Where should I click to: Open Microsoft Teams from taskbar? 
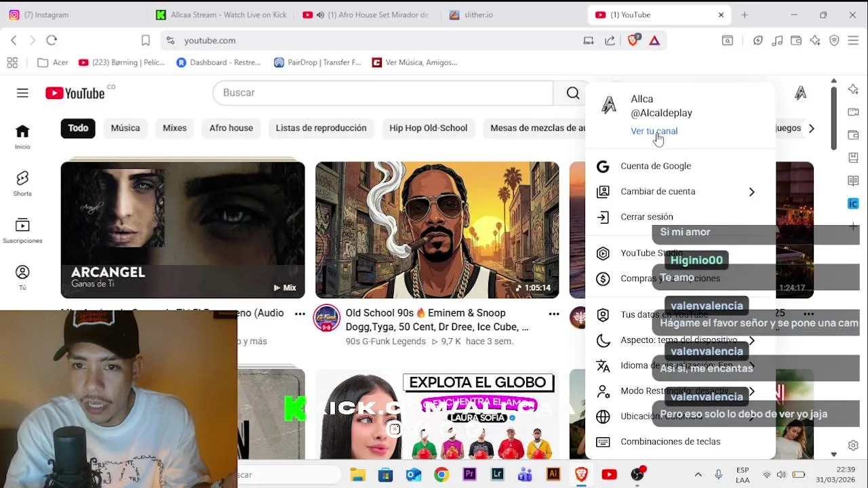(525, 474)
